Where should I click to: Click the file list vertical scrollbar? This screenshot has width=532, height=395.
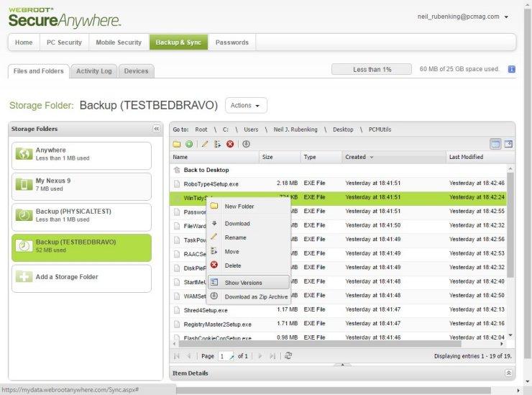pyautogui.click(x=510, y=224)
